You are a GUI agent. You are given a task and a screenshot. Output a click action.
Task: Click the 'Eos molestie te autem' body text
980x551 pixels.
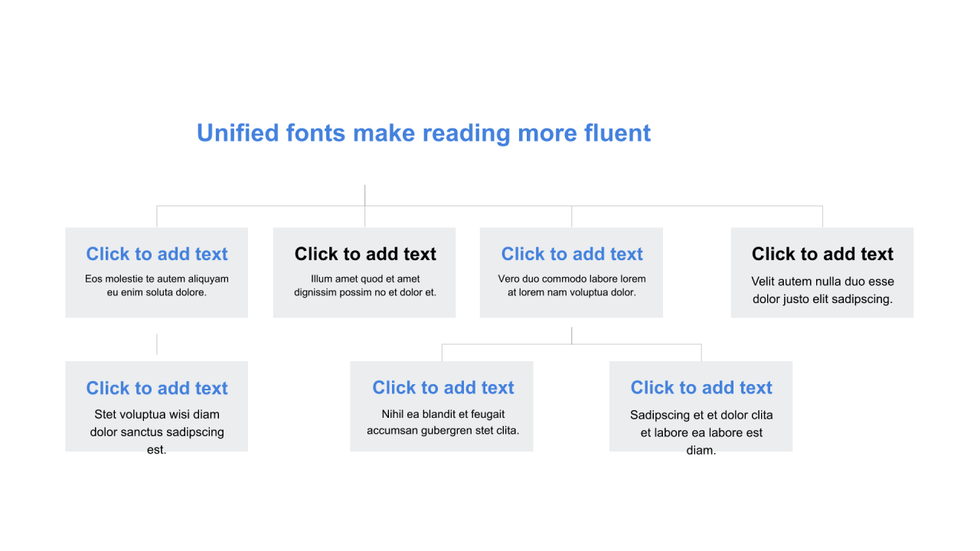[x=157, y=285]
